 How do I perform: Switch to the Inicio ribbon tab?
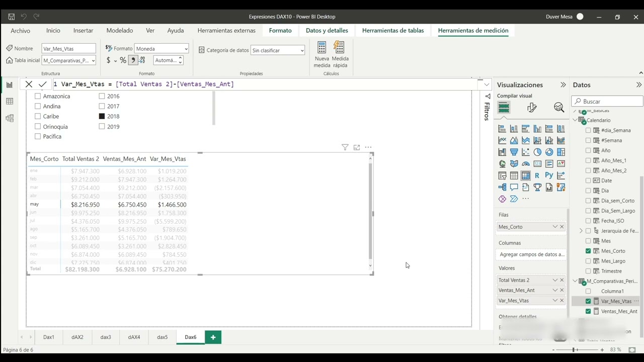[x=53, y=31]
